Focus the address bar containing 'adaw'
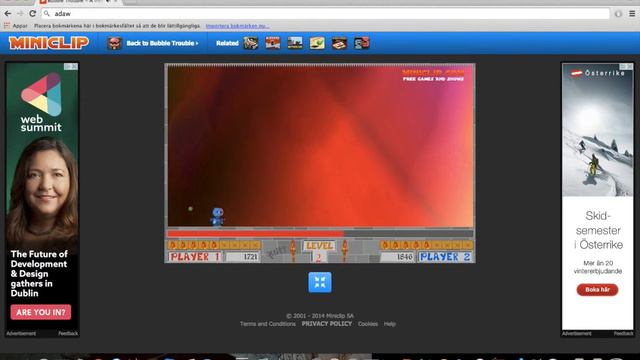 pyautogui.click(x=325, y=13)
